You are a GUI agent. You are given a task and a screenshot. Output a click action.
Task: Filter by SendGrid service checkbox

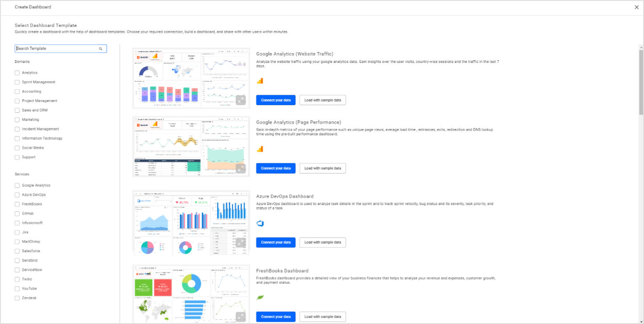(17, 261)
